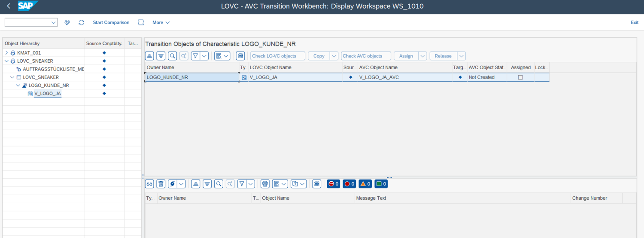Collapse the top-level LOVC_SNEAKER node
The height and width of the screenshot is (238, 644).
(6, 61)
